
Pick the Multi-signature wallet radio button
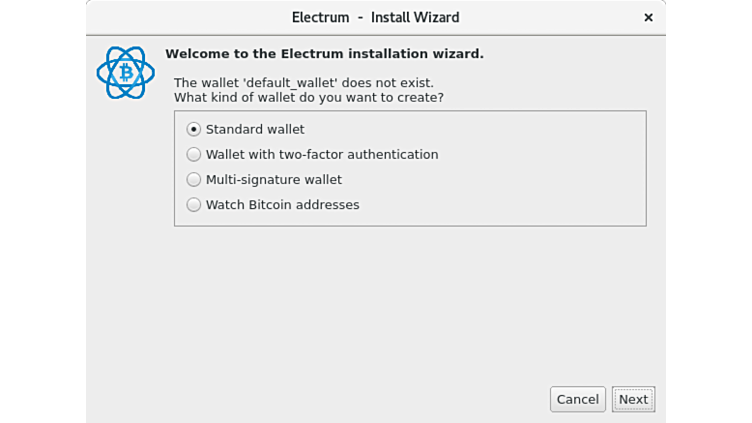[x=194, y=180]
